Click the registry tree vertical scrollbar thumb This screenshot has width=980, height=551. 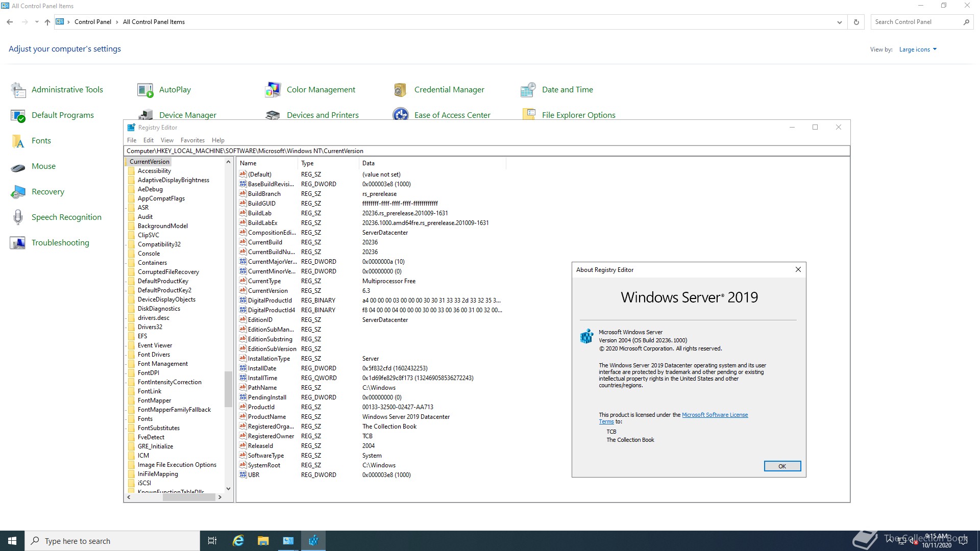coord(228,389)
